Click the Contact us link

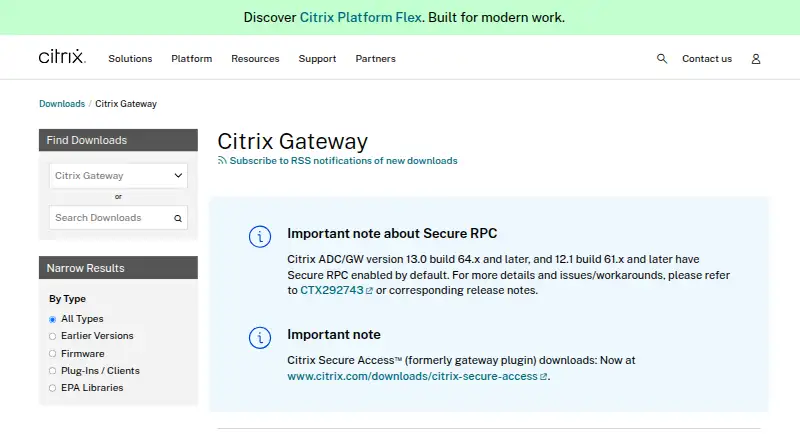[707, 59]
